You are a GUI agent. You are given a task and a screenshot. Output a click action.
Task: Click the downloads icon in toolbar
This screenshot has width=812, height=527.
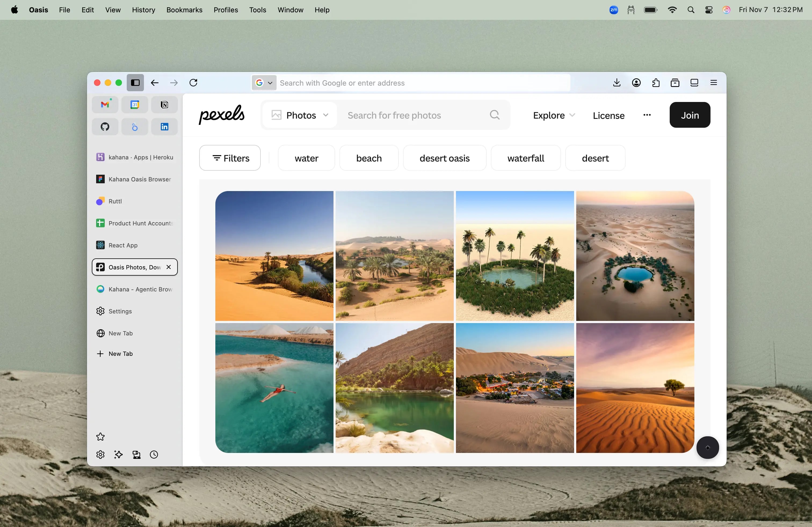pos(617,82)
